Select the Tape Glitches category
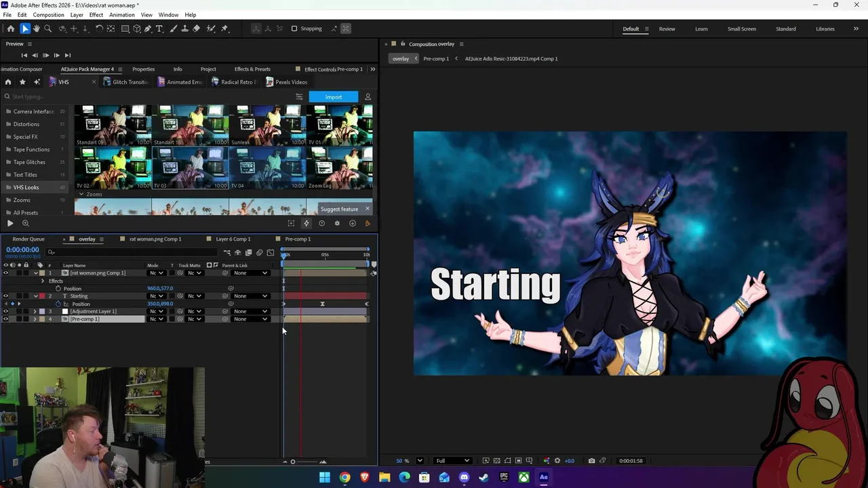 (29, 162)
